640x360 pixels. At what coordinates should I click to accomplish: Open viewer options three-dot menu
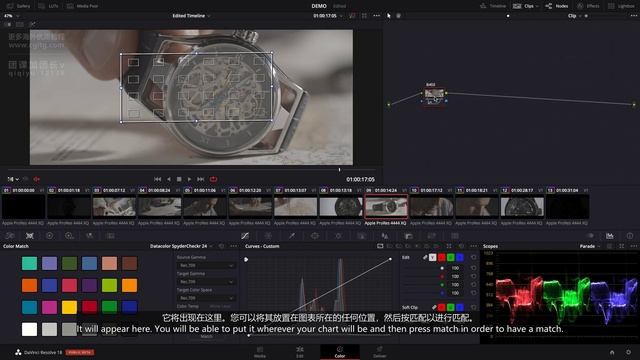376,16
